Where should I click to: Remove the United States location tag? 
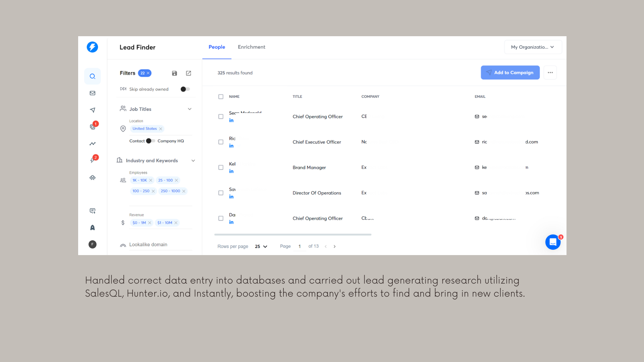coord(161,129)
